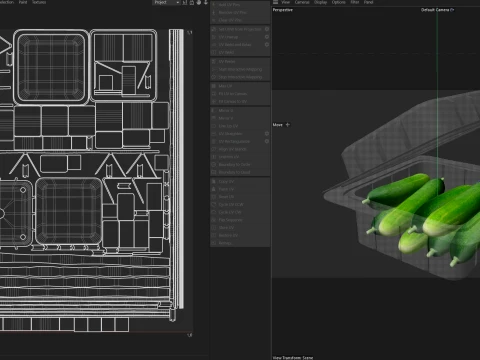Screen dimensions: 480x360
Task: Click Align UV Islands
Action: [240, 149]
